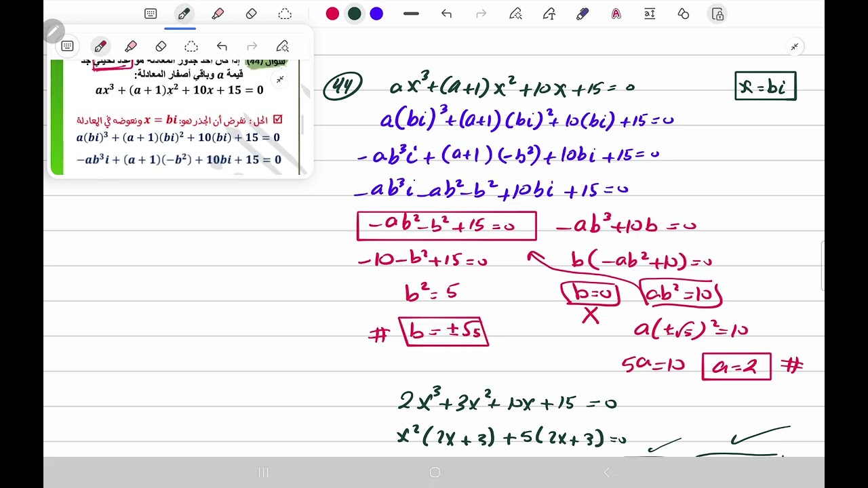This screenshot has height=488, width=868.
Task: Tap the Android recent apps button
Action: pyautogui.click(x=264, y=472)
